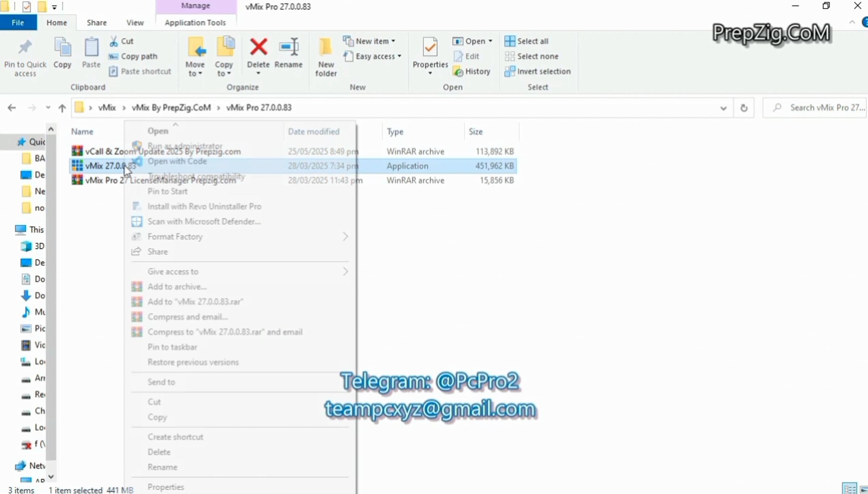868x494 pixels.
Task: Click the Paste shortcut icon
Action: pyautogui.click(x=114, y=71)
